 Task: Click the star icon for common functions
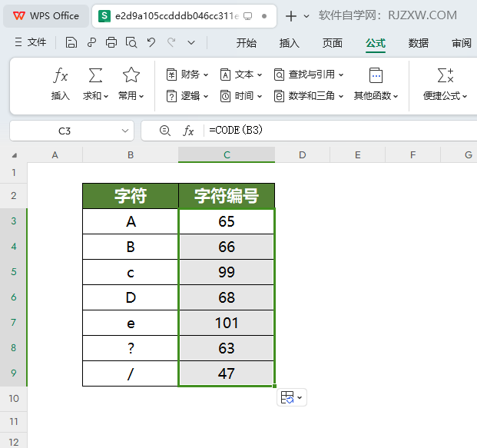[131, 75]
